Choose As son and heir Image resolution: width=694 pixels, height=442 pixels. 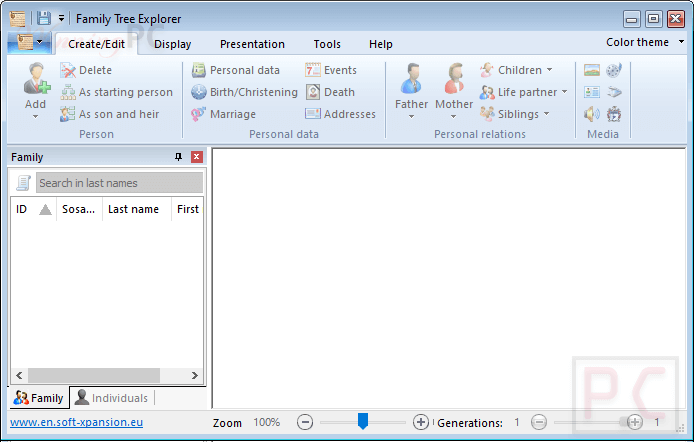click(x=109, y=114)
